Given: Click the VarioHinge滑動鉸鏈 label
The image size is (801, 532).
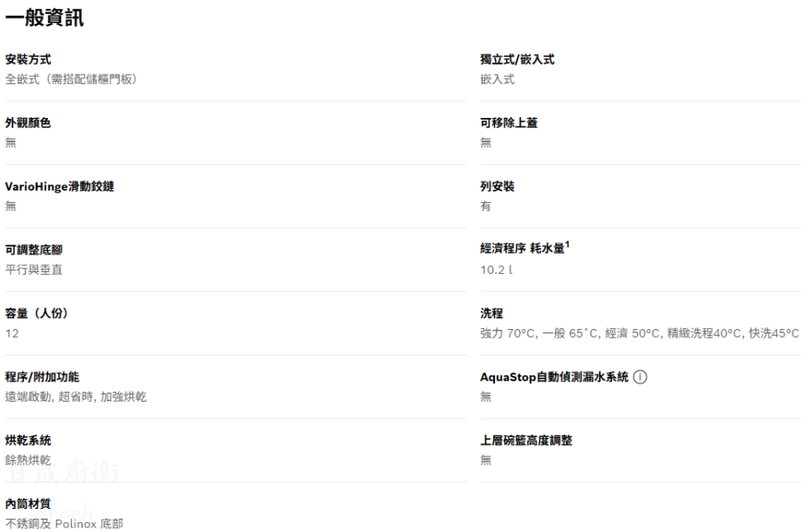Looking at the screenshot, I should (59, 186).
